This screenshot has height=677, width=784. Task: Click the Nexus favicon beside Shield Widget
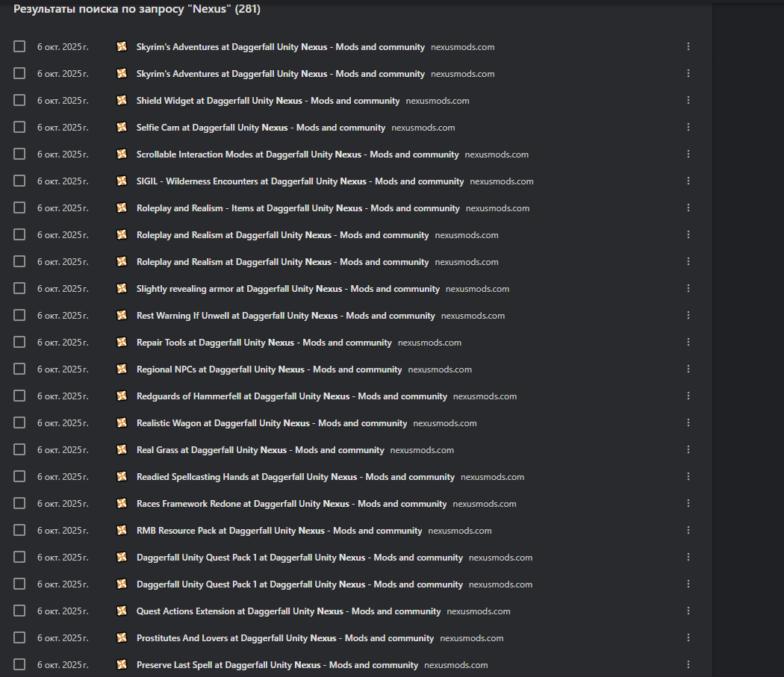122,101
